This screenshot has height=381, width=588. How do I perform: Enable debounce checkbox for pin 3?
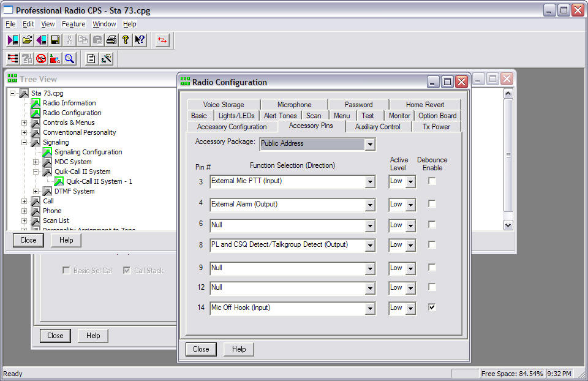tap(432, 181)
